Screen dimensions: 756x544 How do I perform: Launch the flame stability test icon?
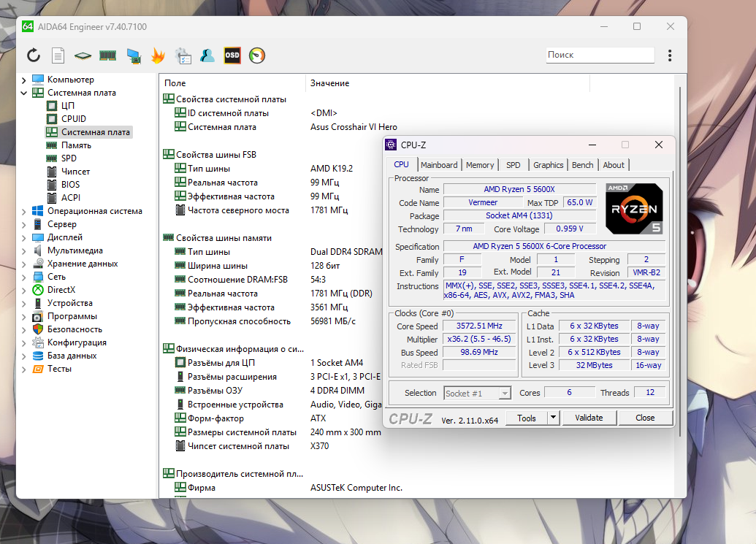(158, 55)
